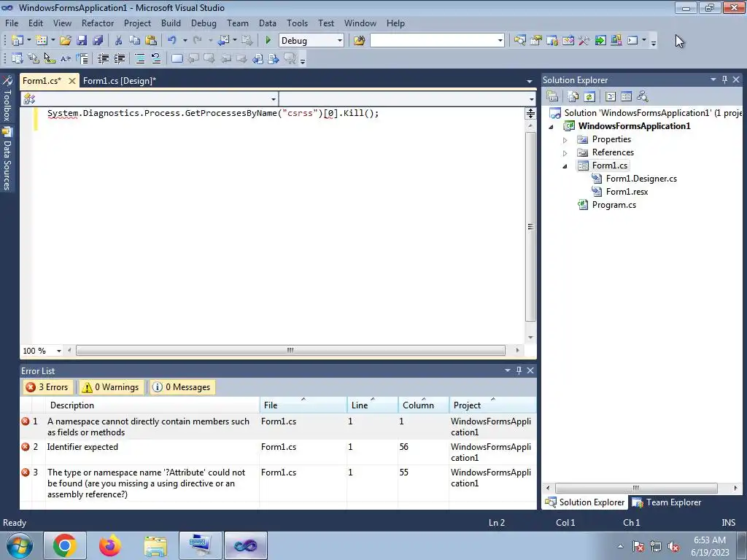Open the Build menu
The image size is (747, 560).
pyautogui.click(x=171, y=23)
